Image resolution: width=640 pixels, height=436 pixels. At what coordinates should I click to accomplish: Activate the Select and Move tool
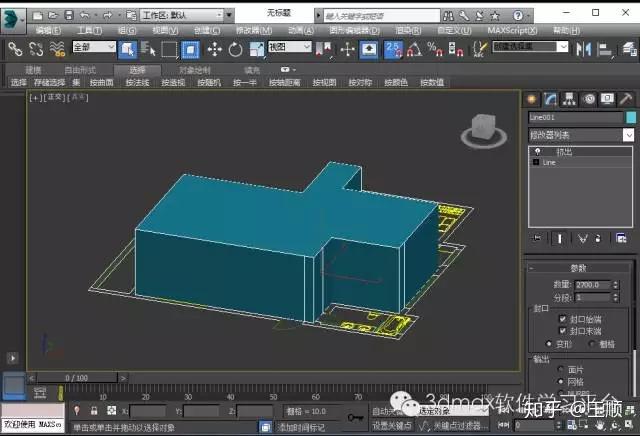(x=214, y=49)
